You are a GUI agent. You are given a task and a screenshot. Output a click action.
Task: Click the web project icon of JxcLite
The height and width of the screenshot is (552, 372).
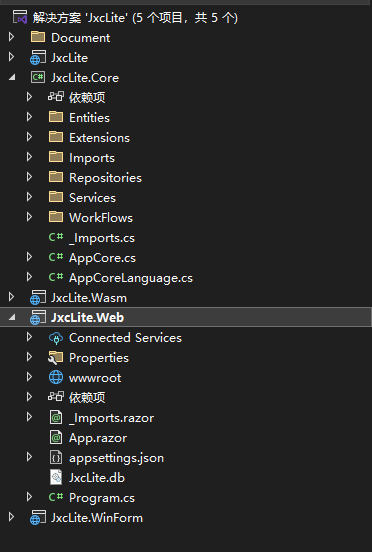tap(38, 57)
